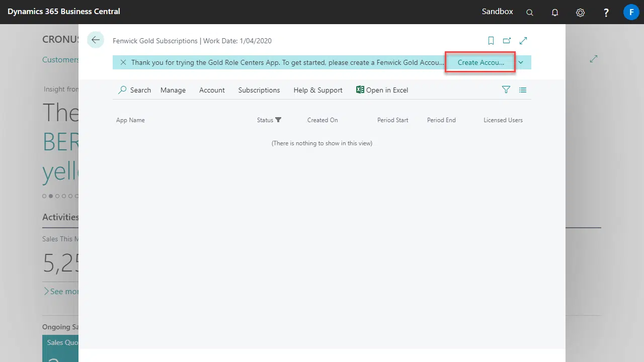The image size is (644, 362).
Task: Switch list view layout icon
Action: (x=523, y=90)
